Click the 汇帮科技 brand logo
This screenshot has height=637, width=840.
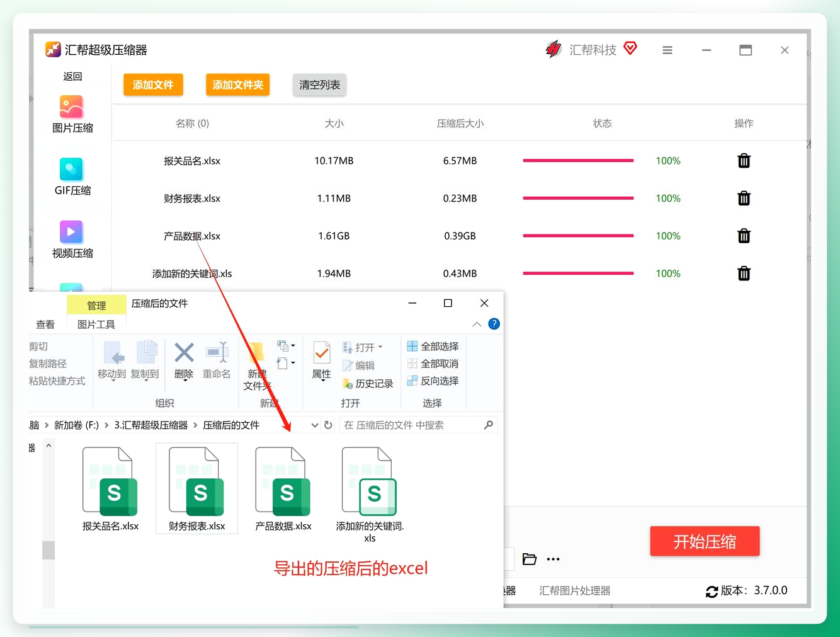click(x=553, y=49)
